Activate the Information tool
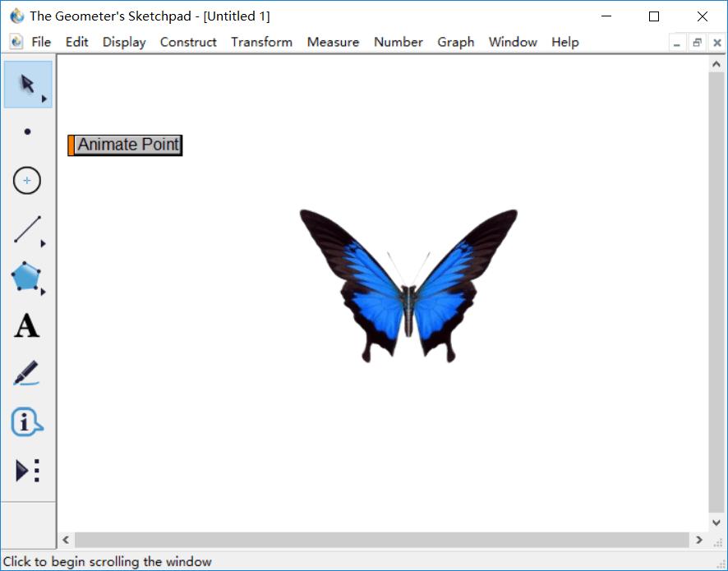728x571 pixels. (26, 421)
